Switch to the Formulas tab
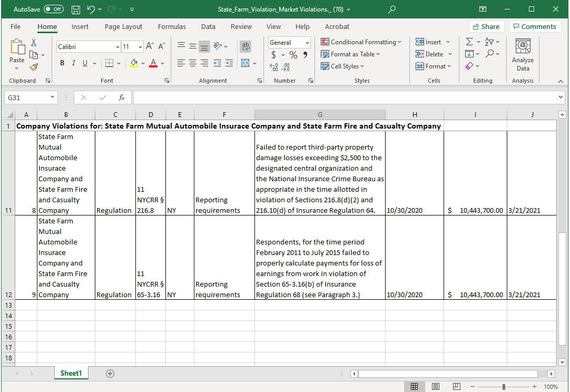The image size is (570, 392). click(172, 26)
